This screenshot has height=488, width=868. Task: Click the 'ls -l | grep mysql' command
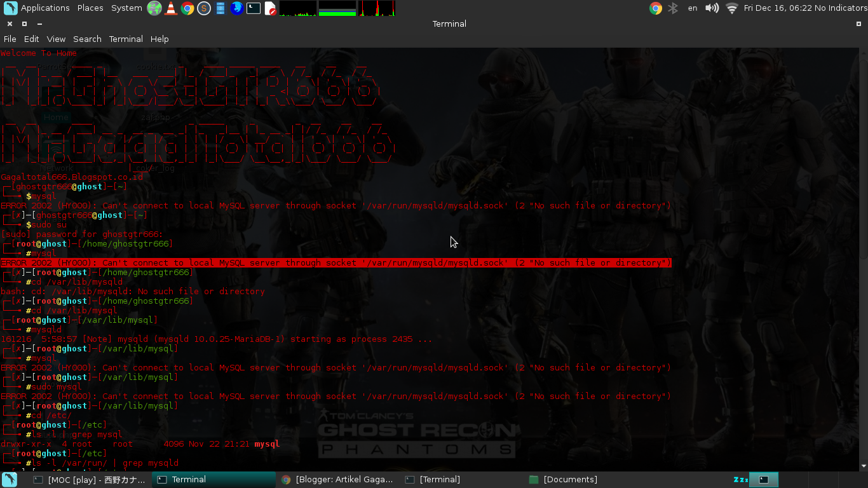(77, 435)
